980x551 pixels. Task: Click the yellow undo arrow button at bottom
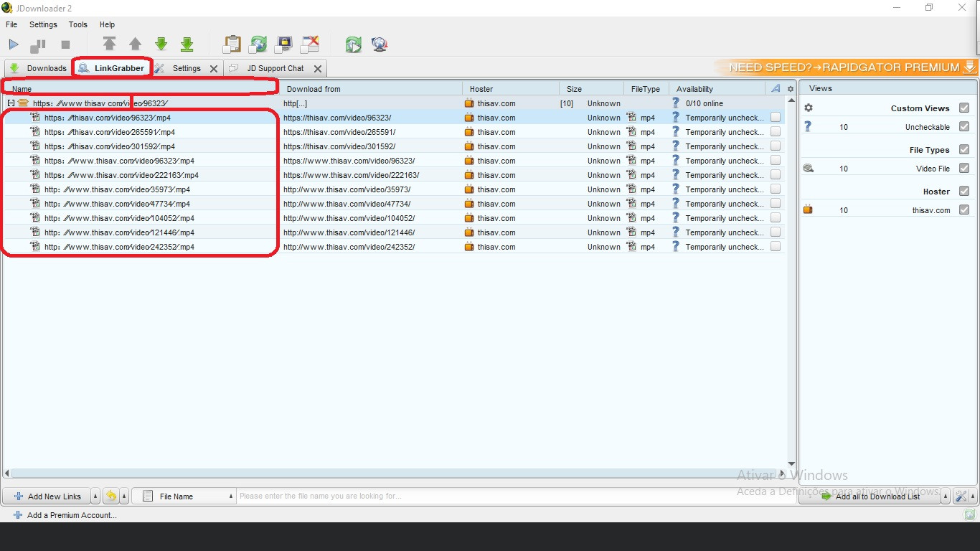click(111, 496)
